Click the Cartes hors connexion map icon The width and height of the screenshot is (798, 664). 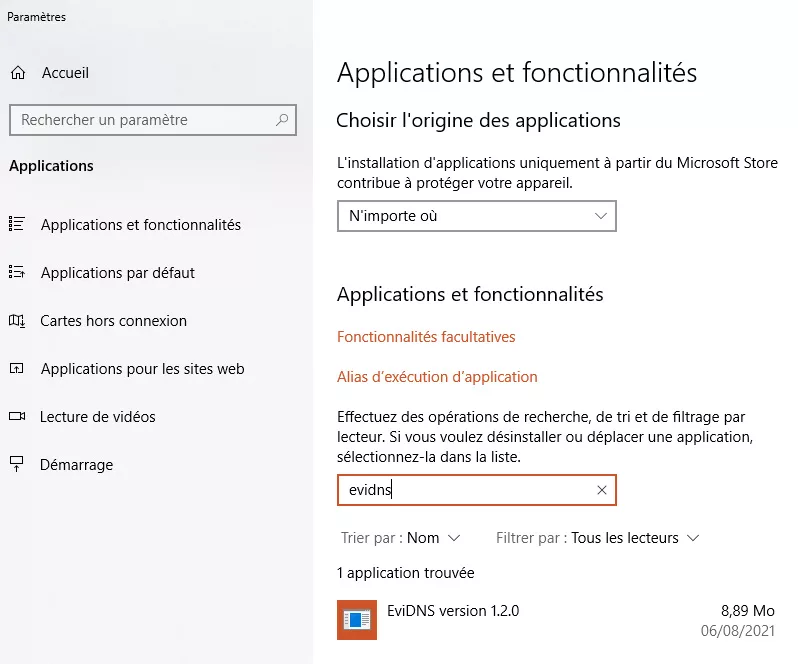(16, 321)
